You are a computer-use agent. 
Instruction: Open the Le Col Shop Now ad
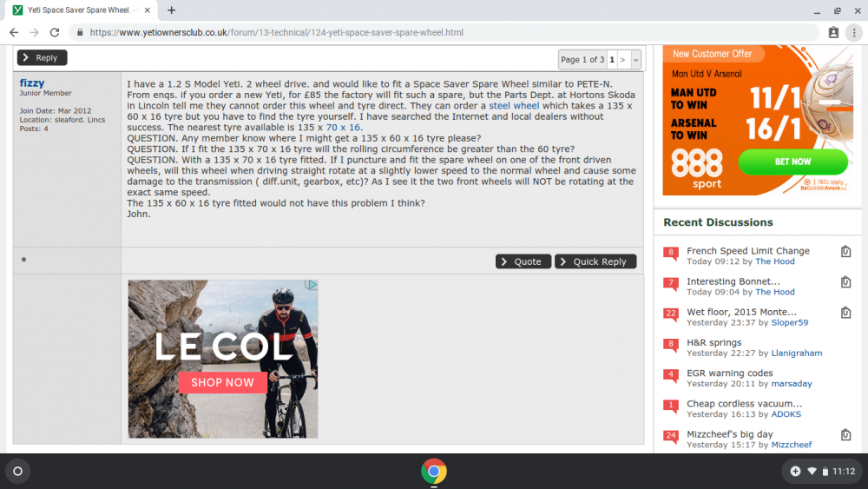click(x=222, y=382)
